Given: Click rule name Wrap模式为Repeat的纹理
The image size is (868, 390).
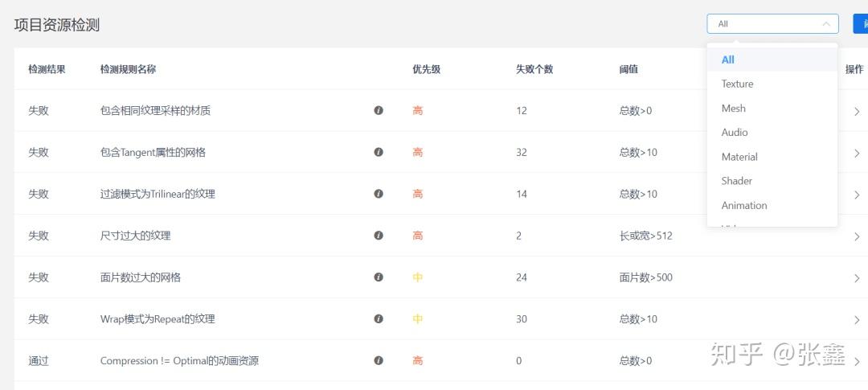Looking at the screenshot, I should point(158,319).
